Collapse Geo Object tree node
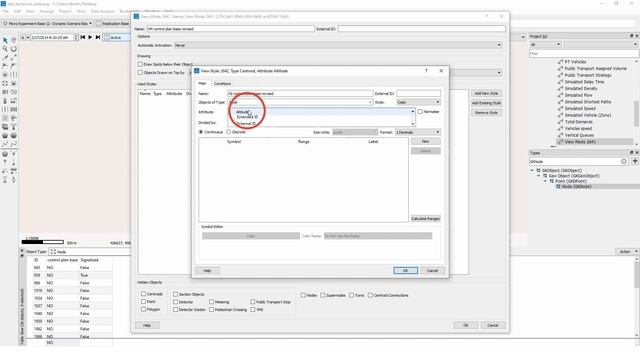 (x=538, y=176)
